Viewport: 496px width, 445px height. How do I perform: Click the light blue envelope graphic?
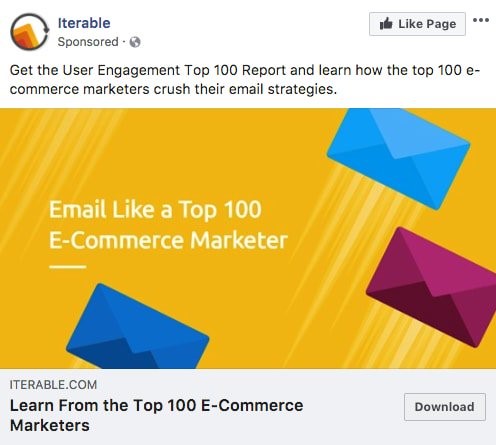pos(399,155)
